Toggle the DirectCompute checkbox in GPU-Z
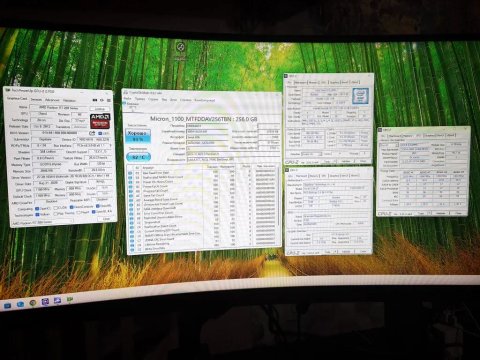This screenshot has width=480, height=360. point(72,207)
